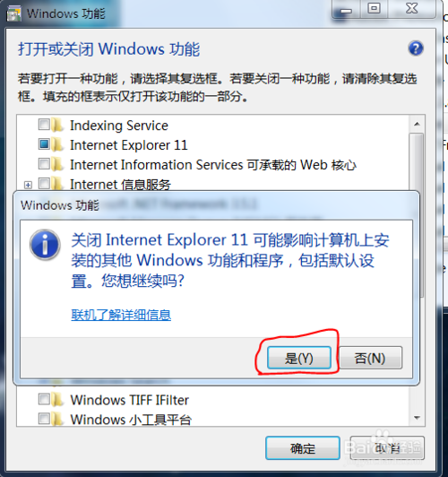Confirm with the 是(Y) button
The width and height of the screenshot is (448, 477).
[x=299, y=358]
